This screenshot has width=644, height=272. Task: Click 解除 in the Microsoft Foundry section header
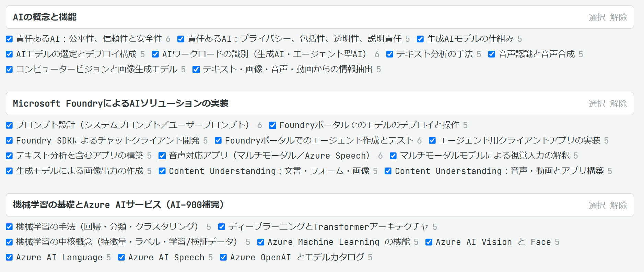pyautogui.click(x=619, y=103)
